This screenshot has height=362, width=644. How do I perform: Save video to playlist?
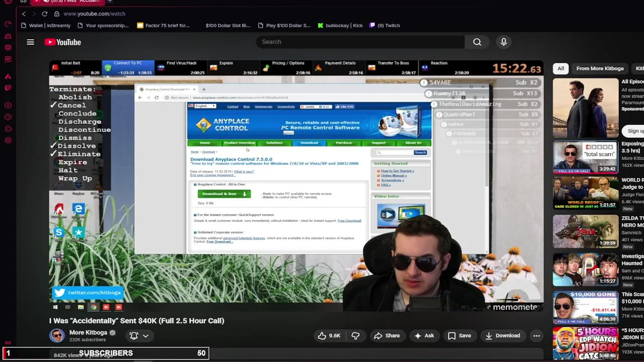[459, 335]
